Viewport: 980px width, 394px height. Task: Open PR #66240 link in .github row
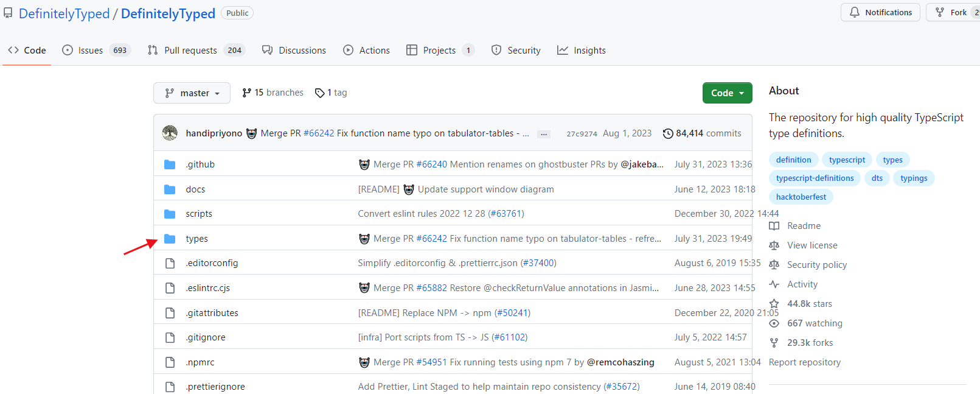click(x=431, y=164)
